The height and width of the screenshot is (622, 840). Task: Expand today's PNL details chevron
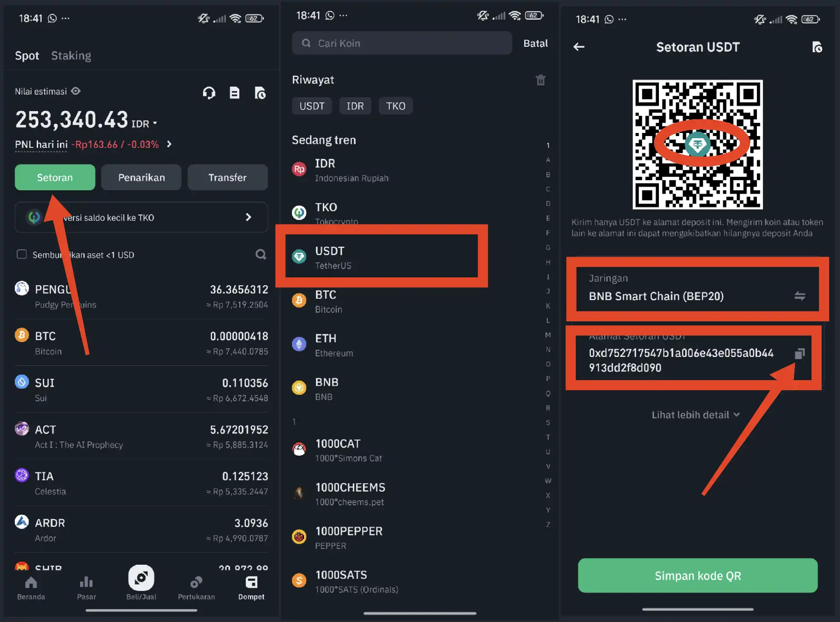[x=169, y=144]
